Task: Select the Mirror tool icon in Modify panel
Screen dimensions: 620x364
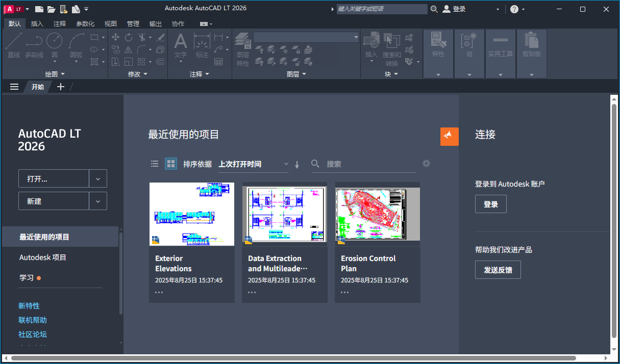Action: tap(129, 49)
